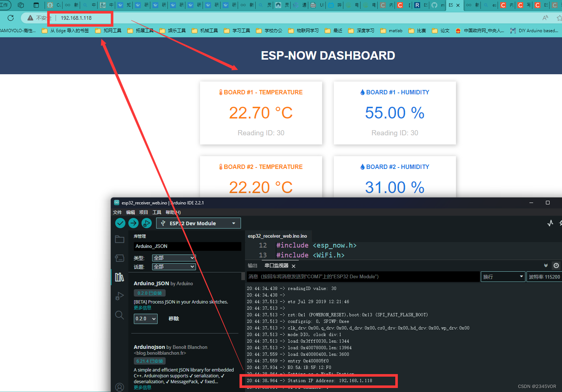The width and height of the screenshot is (562, 392).
Task: Open the 0.2.0 version dropdown for Arduino_JSON
Action: [146, 319]
